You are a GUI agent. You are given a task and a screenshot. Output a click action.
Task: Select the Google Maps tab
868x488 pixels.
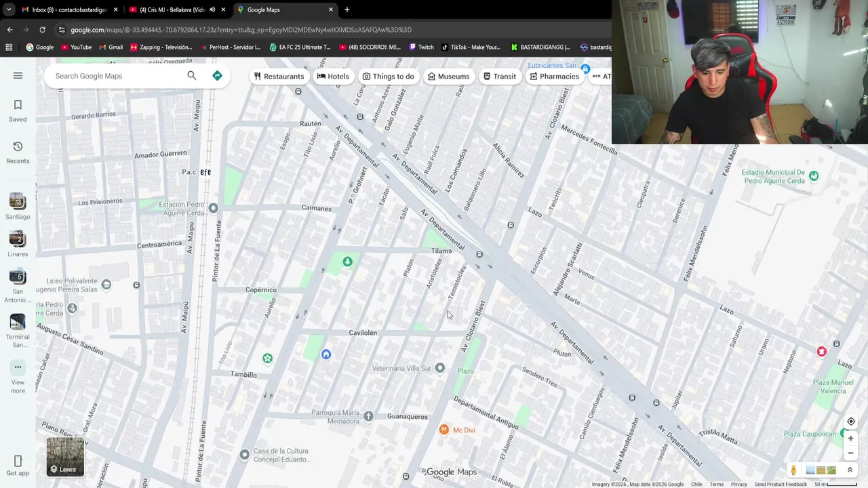point(285,9)
